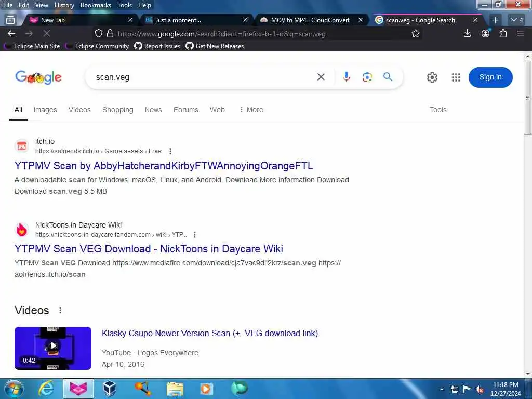Open the media player taskbar icon
This screenshot has width=532, height=399.
click(206, 389)
